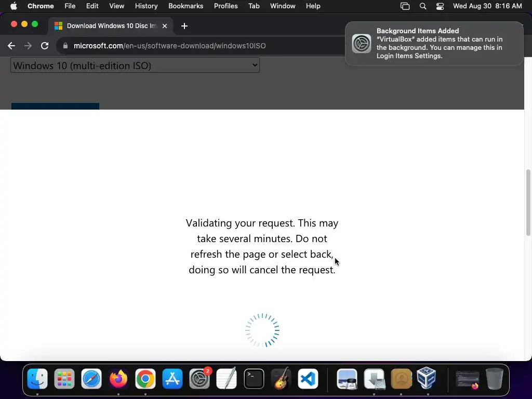This screenshot has width=532, height=399.
Task: Click the forward navigation arrow
Action: click(28, 46)
